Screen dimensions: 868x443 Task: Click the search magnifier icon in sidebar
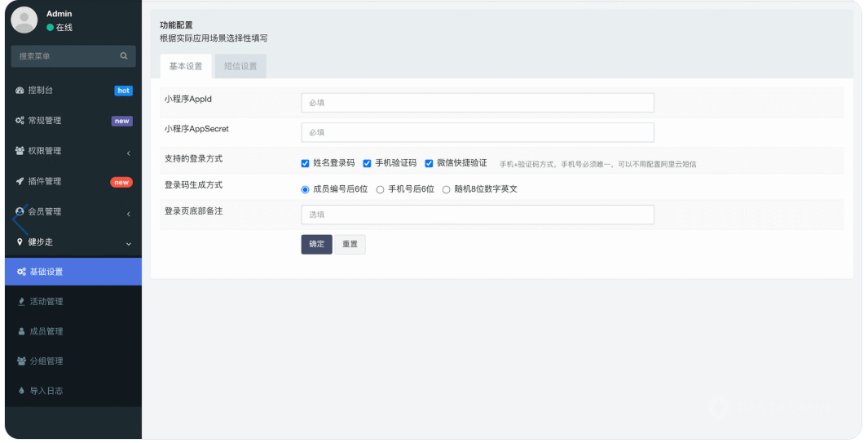[124, 56]
